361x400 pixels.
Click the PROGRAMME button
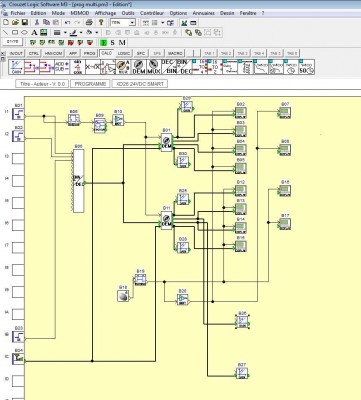pyautogui.click(x=90, y=84)
